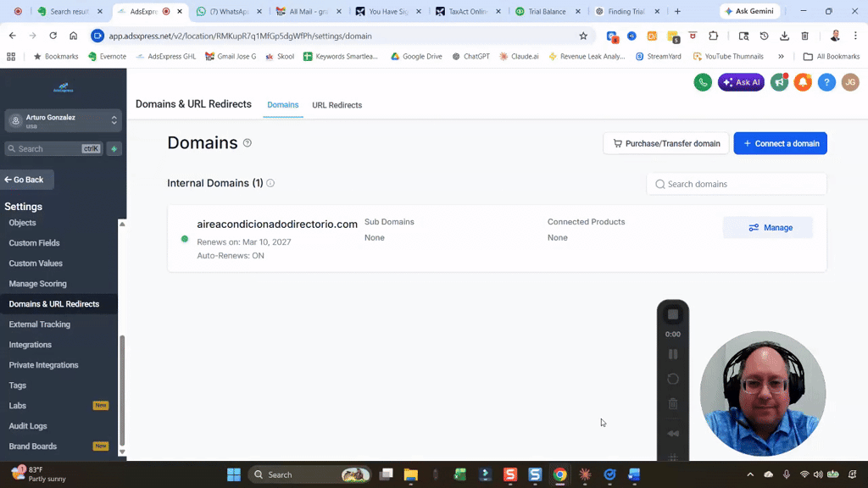Image resolution: width=868 pixels, height=488 pixels.
Task: Open File Explorer from taskbar
Action: coord(411,474)
